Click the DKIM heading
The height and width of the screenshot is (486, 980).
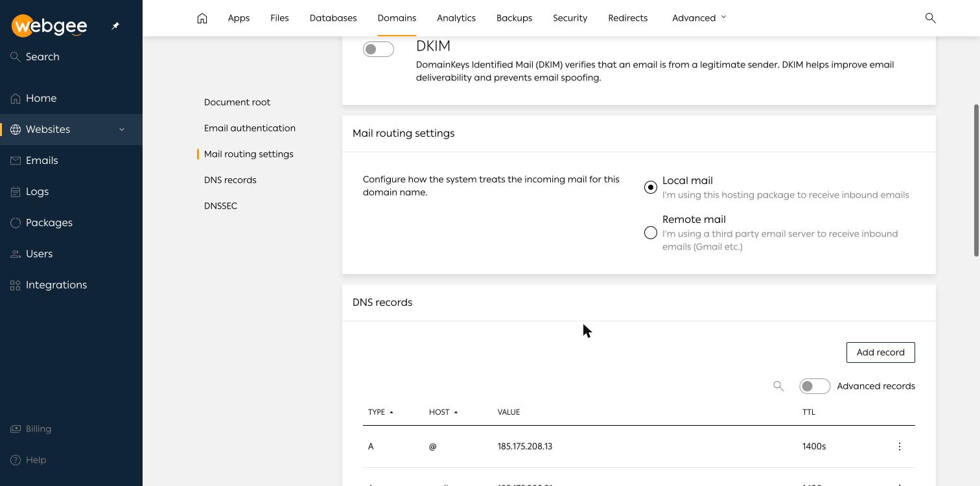[433, 46]
